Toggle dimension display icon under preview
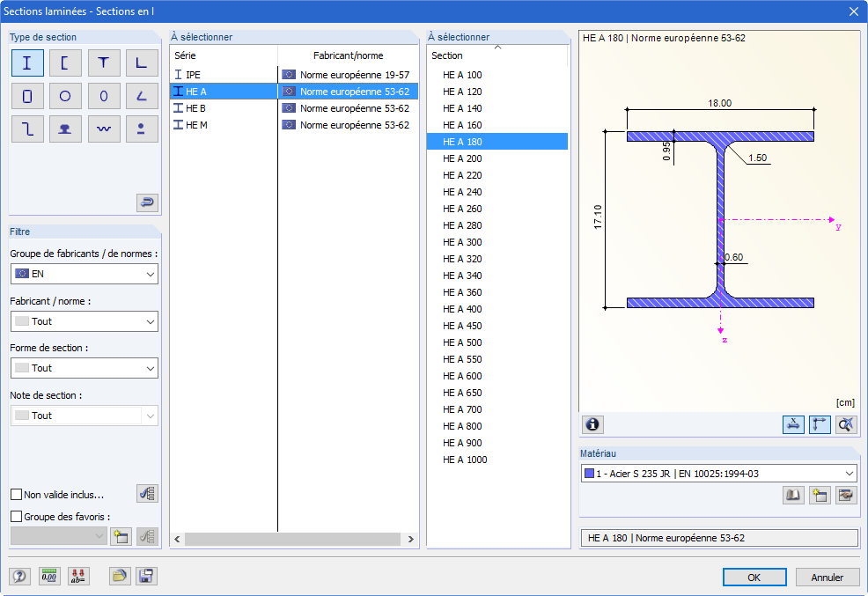868x596 pixels. coord(793,424)
